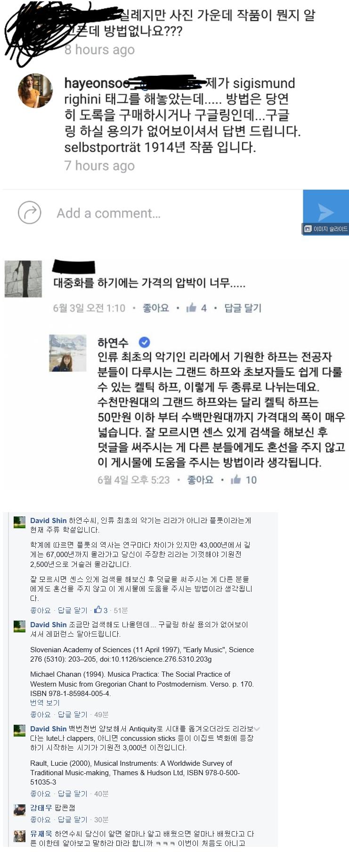Open the 이미지 슬라이드 image slide button
This screenshot has height=868, width=349.
click(x=325, y=229)
